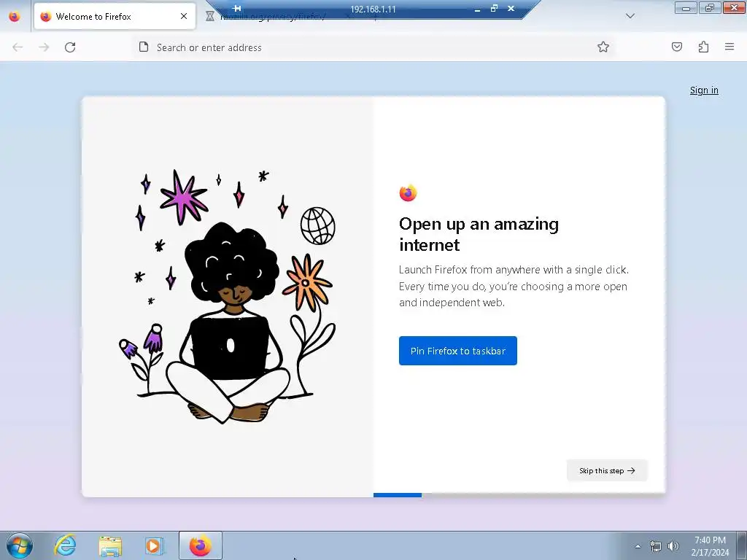Expand the list all tabs chevron
747x560 pixels.
(630, 16)
